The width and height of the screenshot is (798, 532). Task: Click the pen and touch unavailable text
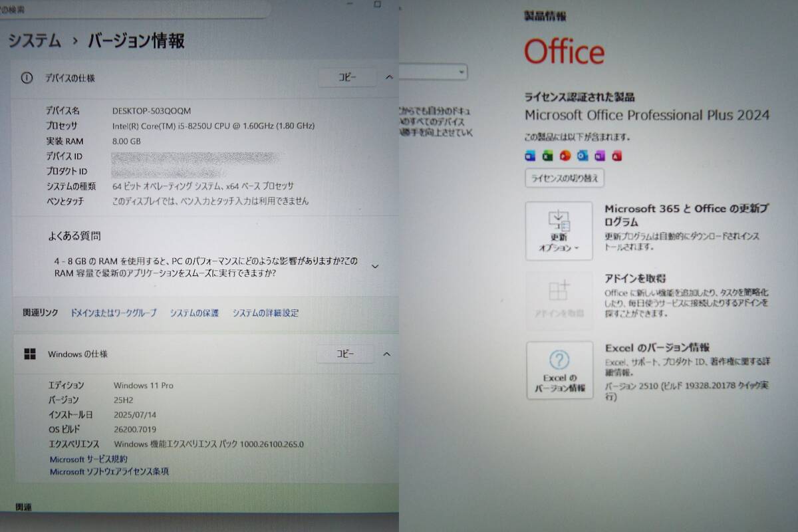pos(210,201)
